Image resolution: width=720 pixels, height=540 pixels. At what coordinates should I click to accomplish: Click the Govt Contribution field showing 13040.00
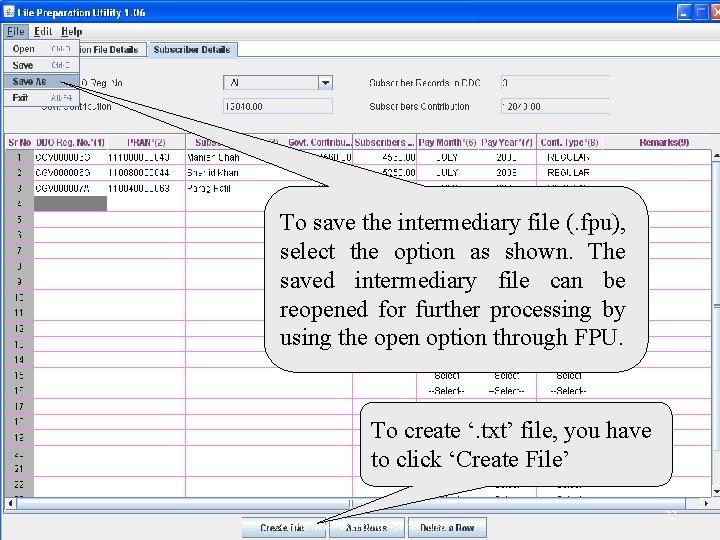[277, 107]
